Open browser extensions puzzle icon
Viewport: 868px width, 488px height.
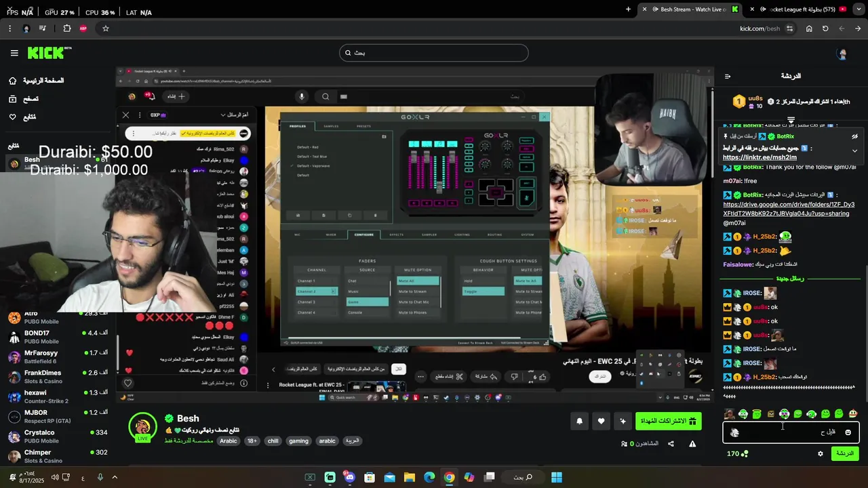[66, 28]
